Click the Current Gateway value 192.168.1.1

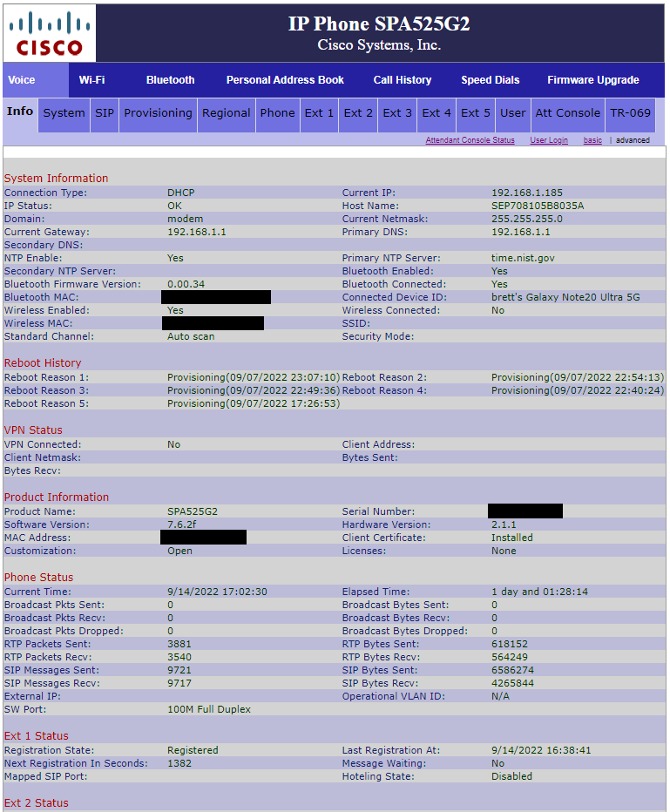196,232
